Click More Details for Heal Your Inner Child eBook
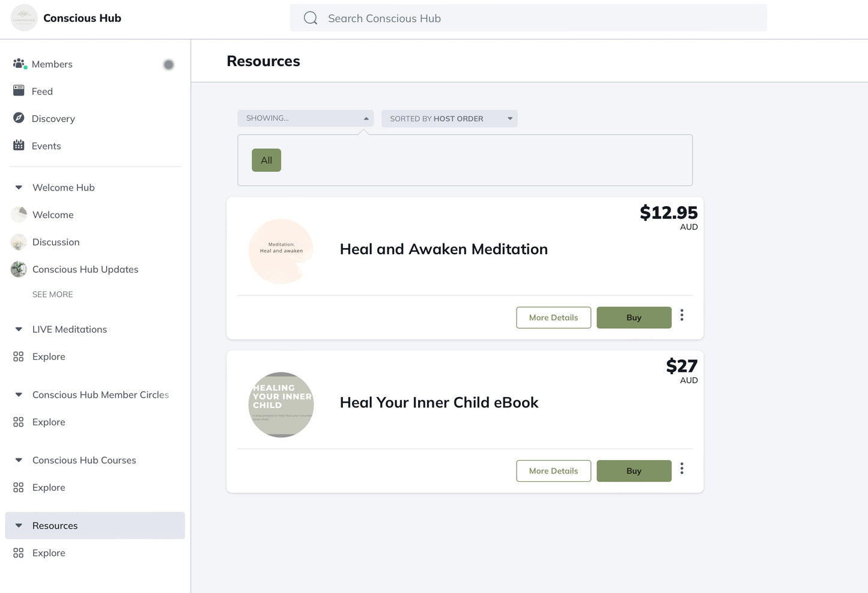 click(x=553, y=471)
